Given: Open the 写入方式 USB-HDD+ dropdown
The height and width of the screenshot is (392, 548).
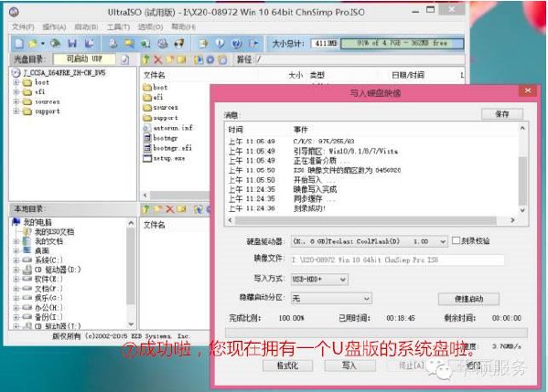Looking at the screenshot, I should coord(343,280).
